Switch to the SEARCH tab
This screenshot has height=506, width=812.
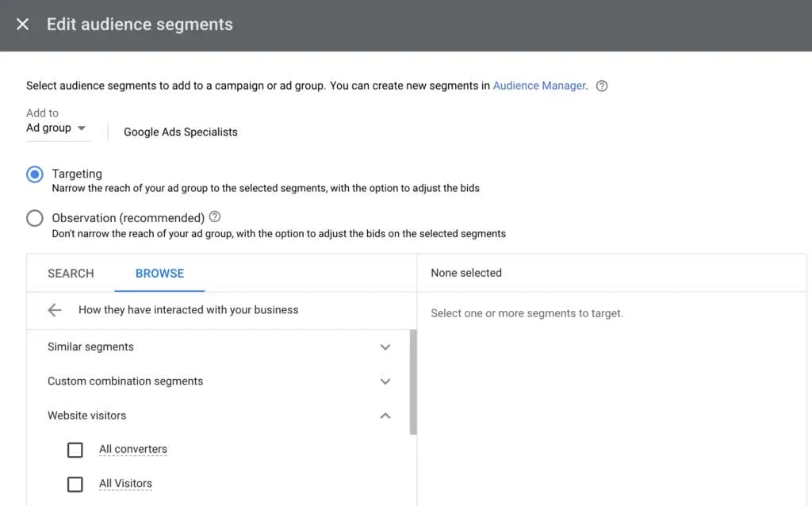(x=71, y=274)
